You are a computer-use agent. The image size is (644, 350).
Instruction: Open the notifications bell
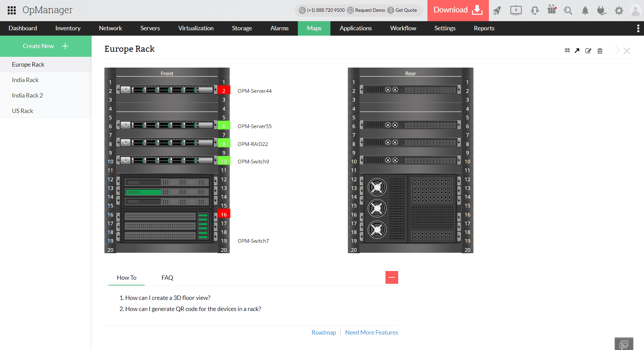585,10
